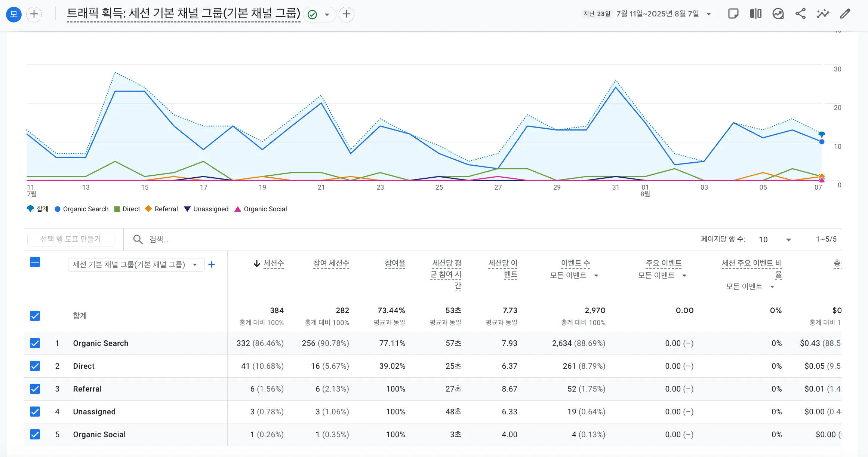Click the total 2,970 events value
868x457 pixels.
click(x=595, y=310)
